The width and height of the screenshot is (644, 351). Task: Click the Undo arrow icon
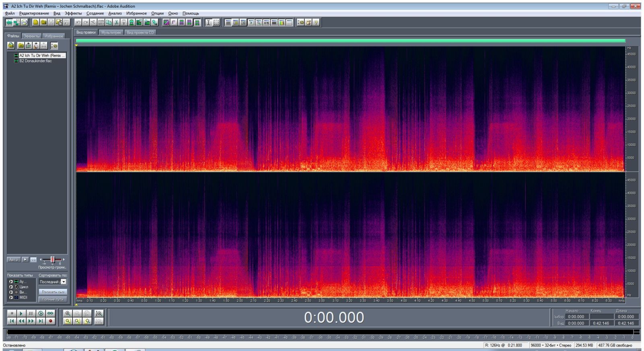click(78, 22)
